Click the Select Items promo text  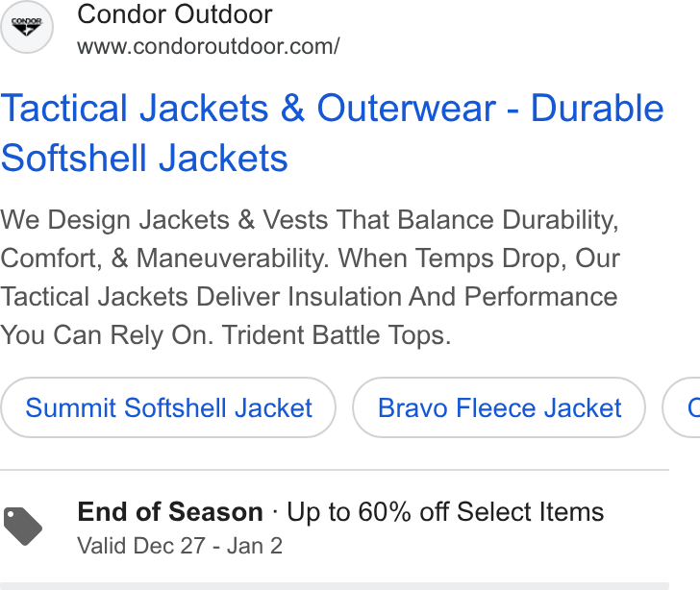coord(530,511)
